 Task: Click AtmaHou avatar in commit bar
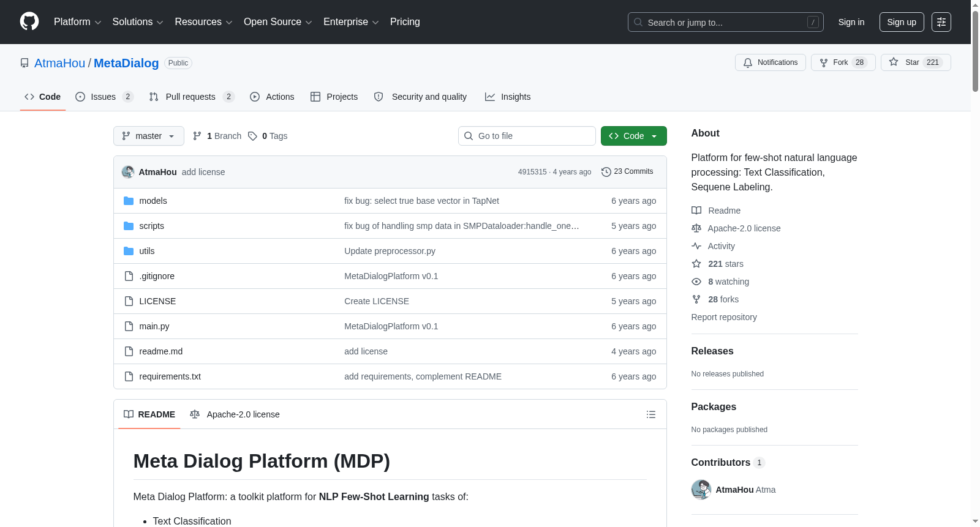coord(128,172)
